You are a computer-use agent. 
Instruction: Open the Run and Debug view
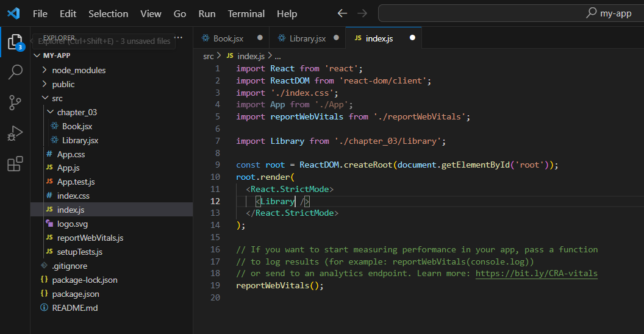point(15,133)
